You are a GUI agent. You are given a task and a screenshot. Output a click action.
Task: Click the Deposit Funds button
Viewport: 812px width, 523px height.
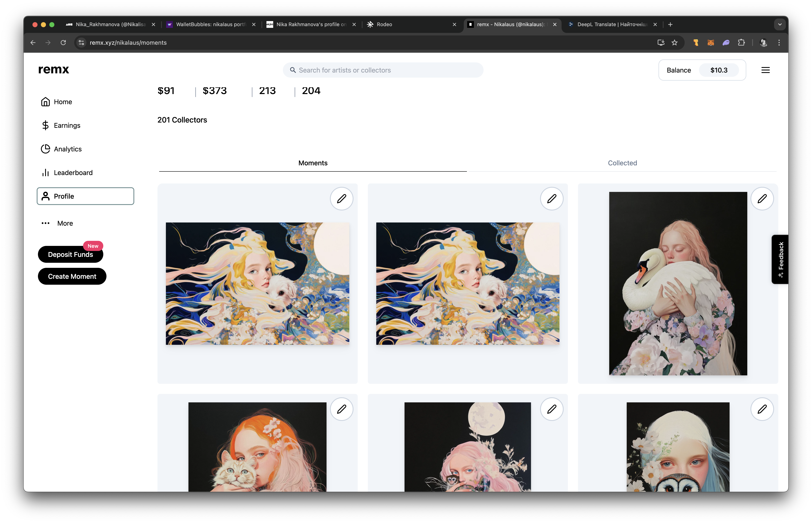70,254
